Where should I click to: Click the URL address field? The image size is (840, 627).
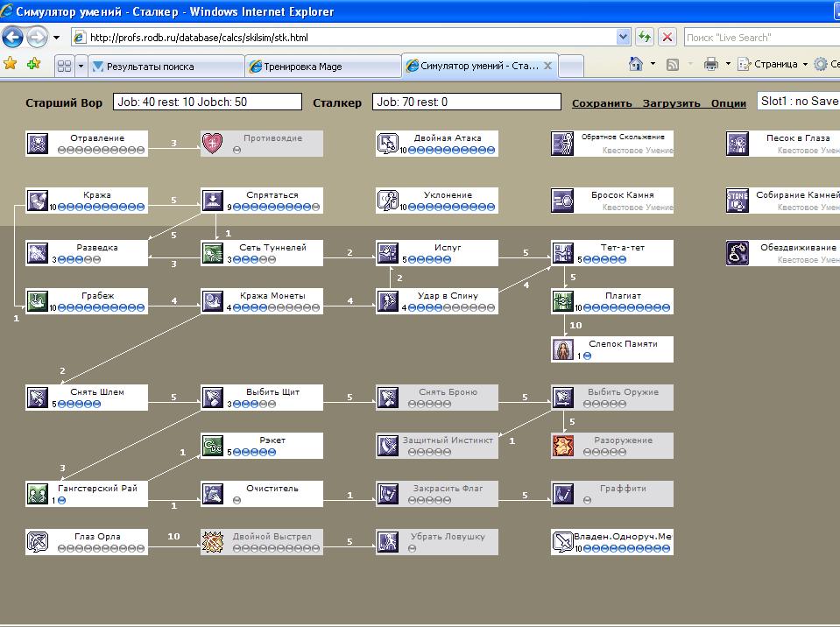tap(351, 38)
